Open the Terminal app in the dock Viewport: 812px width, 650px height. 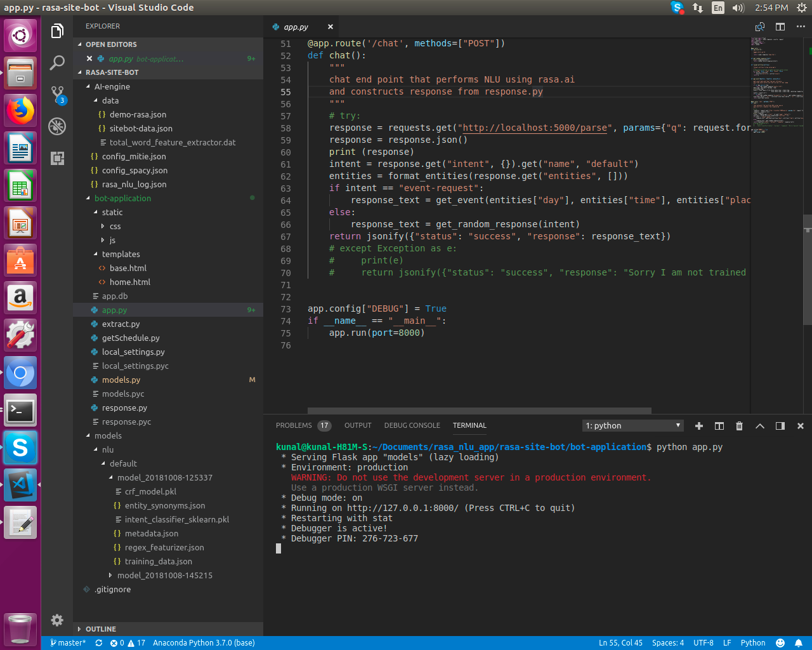click(x=20, y=411)
